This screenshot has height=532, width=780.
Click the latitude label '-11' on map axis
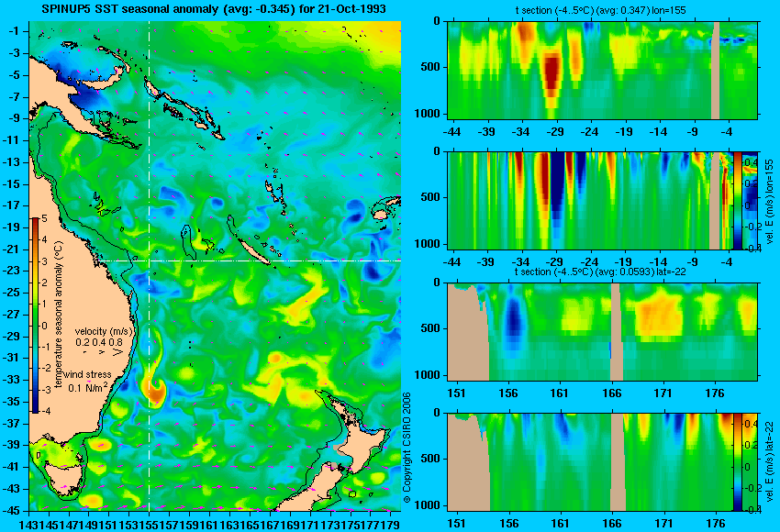(11, 140)
